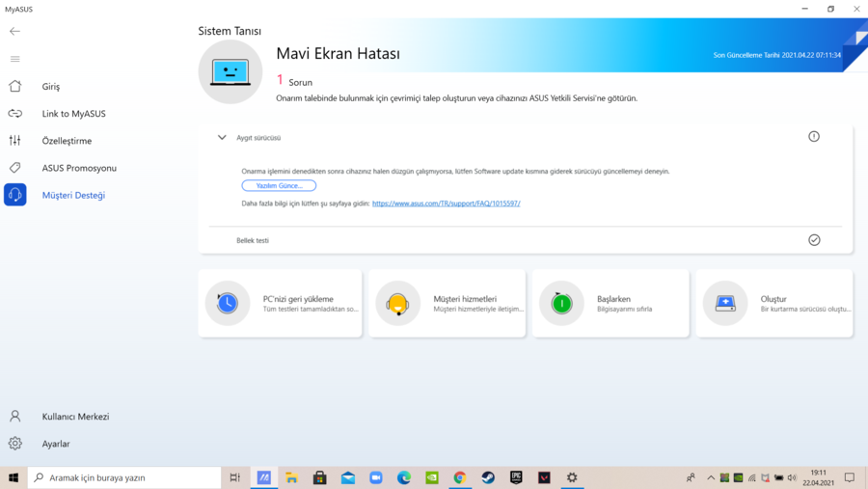Open Steam from taskbar
The image size is (868, 489).
click(488, 477)
